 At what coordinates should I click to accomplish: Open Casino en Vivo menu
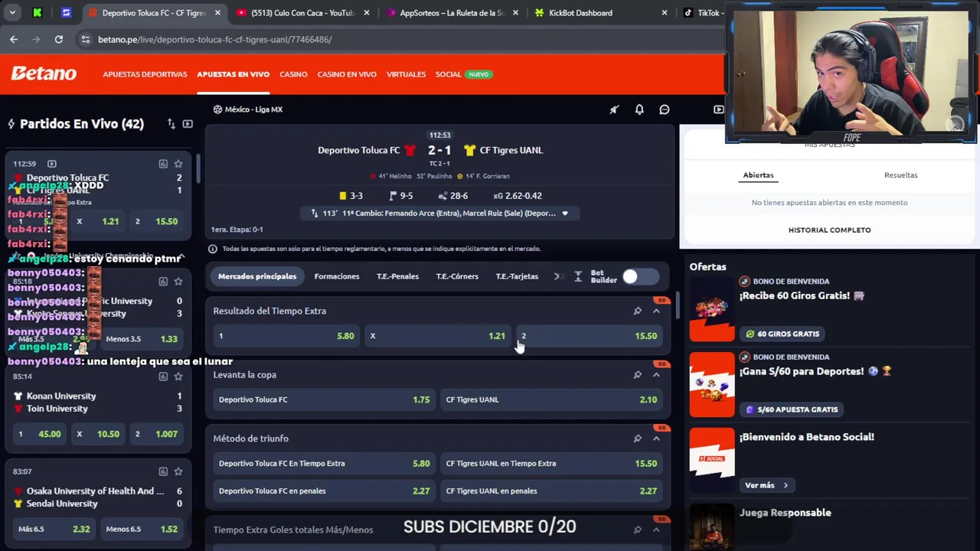347,74
